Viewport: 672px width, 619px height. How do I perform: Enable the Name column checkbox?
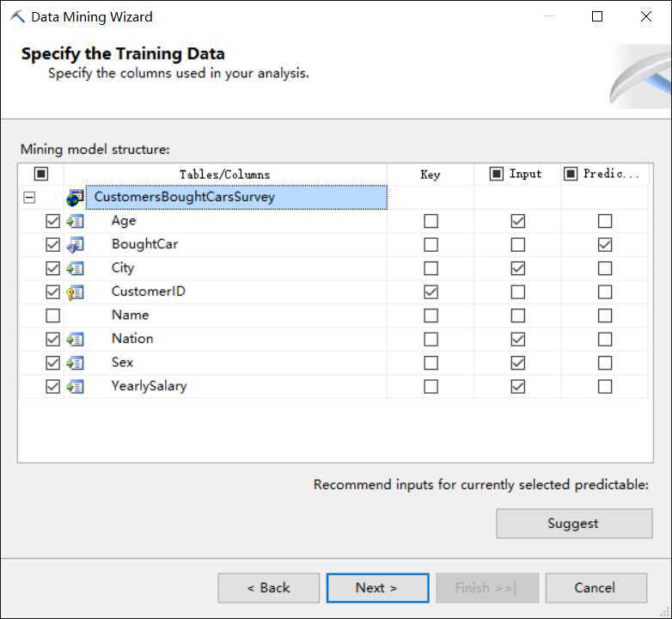point(53,316)
